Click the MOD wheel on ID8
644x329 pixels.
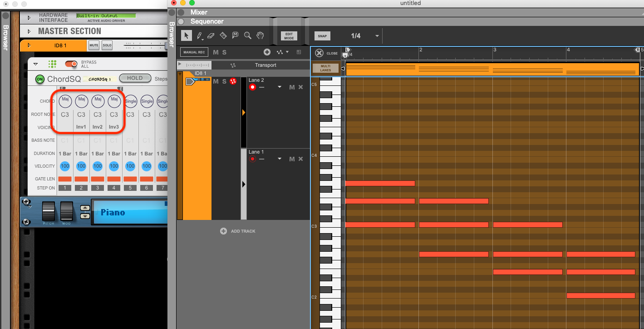tap(67, 211)
